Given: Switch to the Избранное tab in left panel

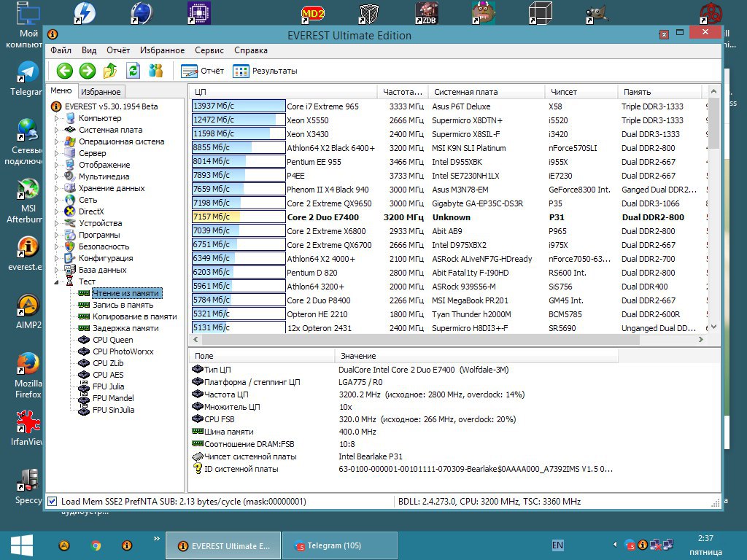Looking at the screenshot, I should click(x=101, y=91).
